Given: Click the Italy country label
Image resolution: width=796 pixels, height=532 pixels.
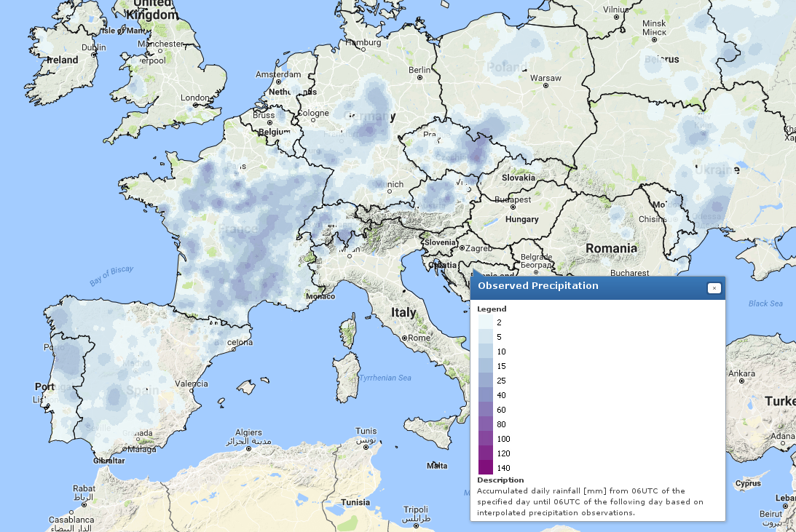Looking at the screenshot, I should (x=403, y=312).
